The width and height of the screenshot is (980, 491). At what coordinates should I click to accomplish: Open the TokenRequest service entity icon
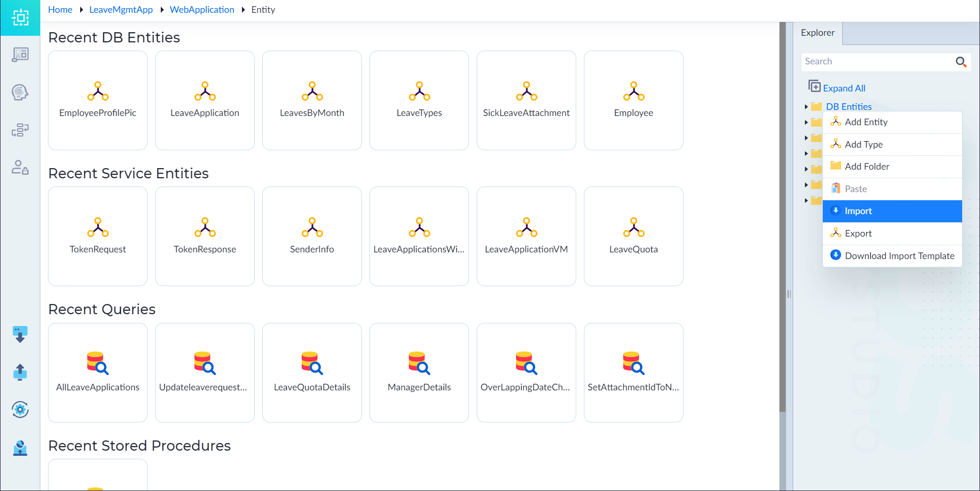[97, 227]
